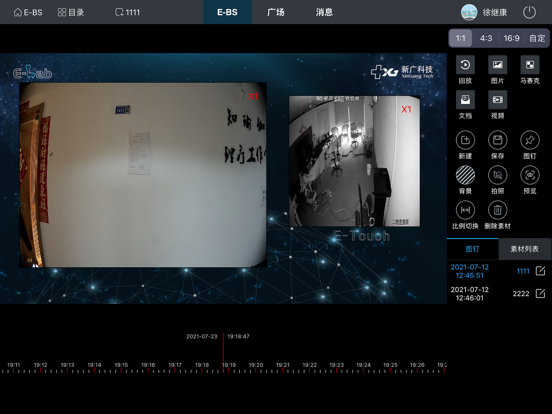This screenshot has height=414, width=552.
Task: Select the large corridor camera feed
Action: (x=143, y=175)
